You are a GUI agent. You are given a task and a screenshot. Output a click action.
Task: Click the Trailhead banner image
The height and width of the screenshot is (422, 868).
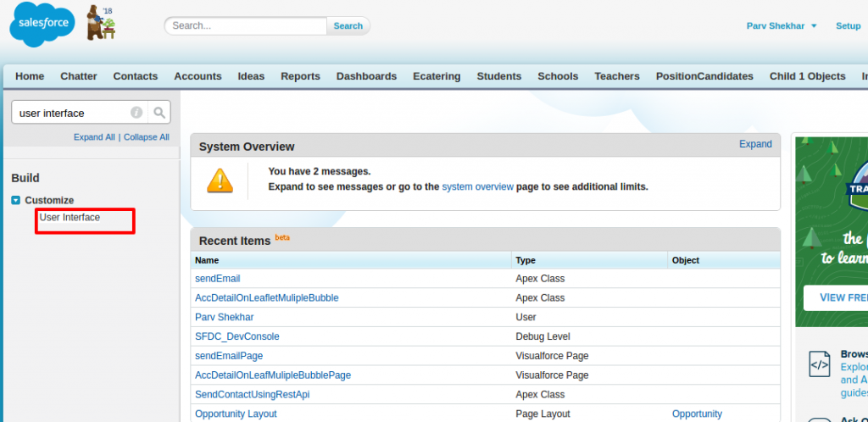click(x=832, y=231)
